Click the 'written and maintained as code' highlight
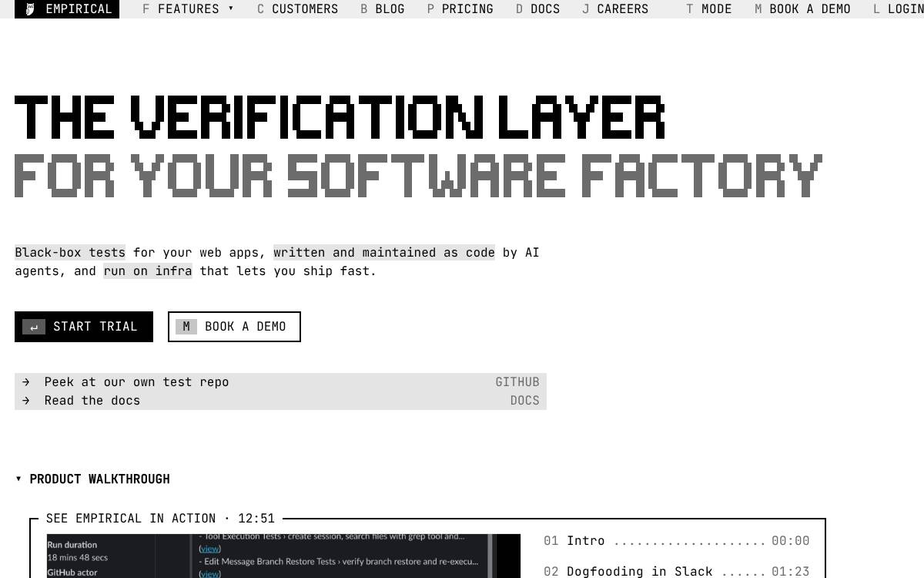924x578 pixels. (384, 253)
